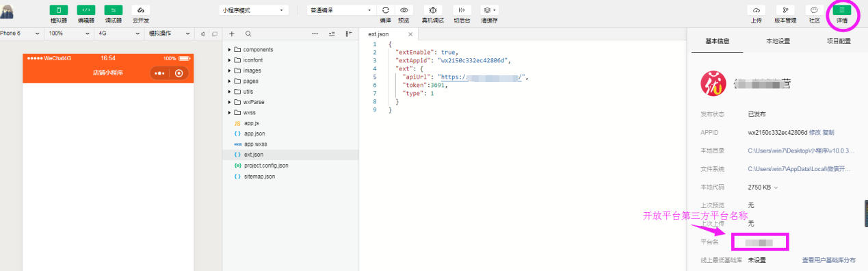Tap the mini program capsule menu dots
This screenshot has width=868, height=271.
[159, 73]
